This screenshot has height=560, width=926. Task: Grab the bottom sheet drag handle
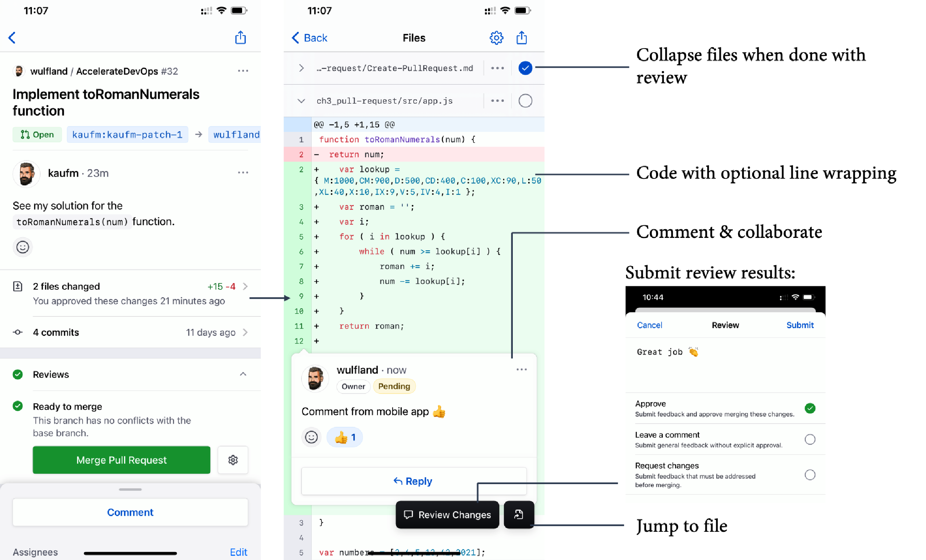pyautogui.click(x=130, y=489)
